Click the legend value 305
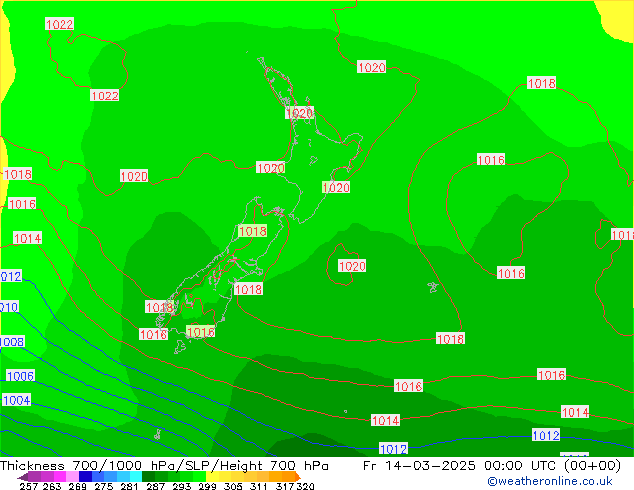Image resolution: width=634 pixels, height=490 pixels. pos(233,486)
